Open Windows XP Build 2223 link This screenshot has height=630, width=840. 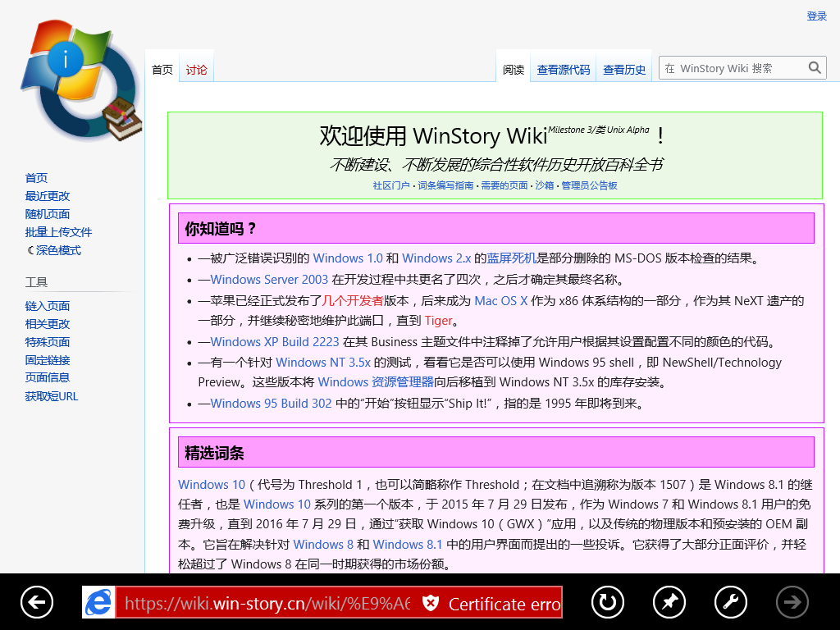(x=275, y=342)
